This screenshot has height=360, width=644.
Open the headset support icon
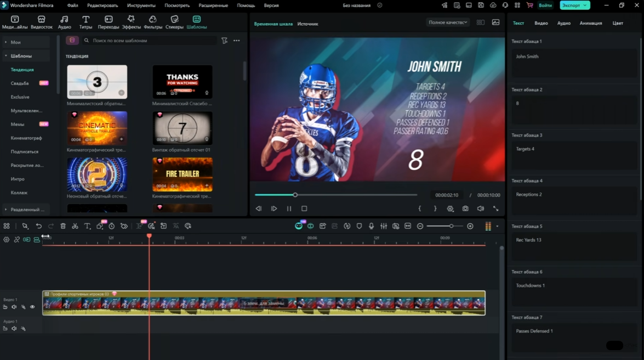(x=505, y=5)
